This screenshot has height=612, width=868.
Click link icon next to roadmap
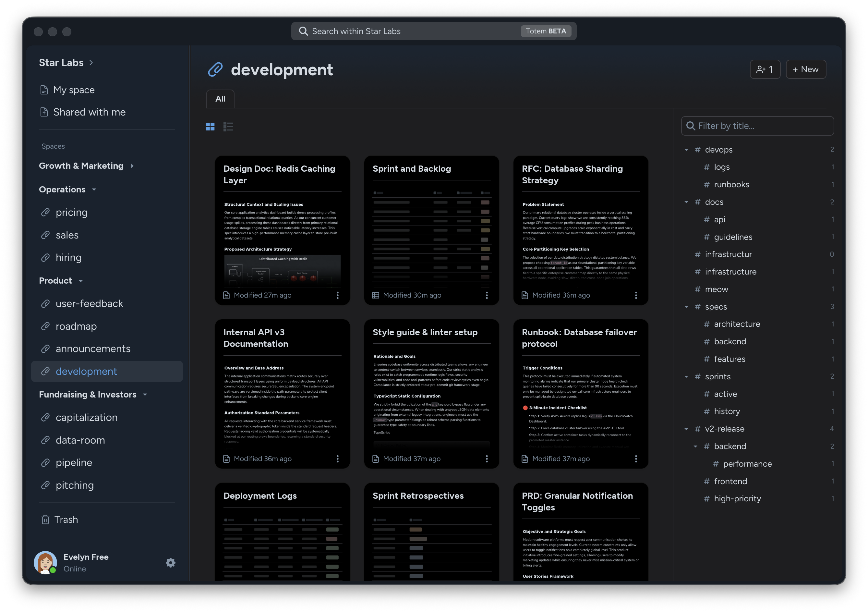pos(45,326)
